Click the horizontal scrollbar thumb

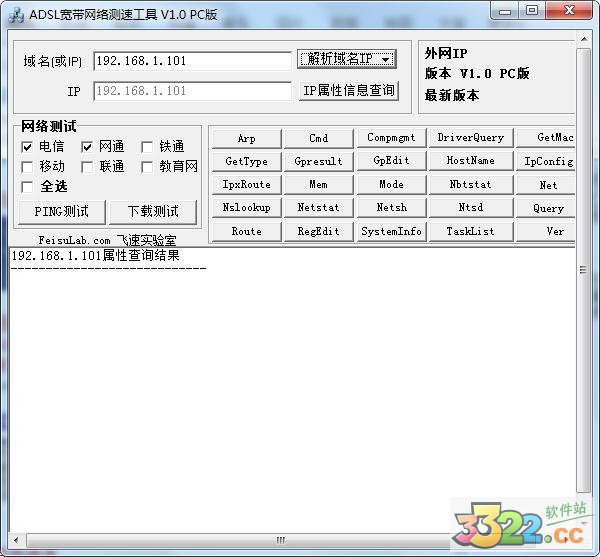[x=280, y=540]
